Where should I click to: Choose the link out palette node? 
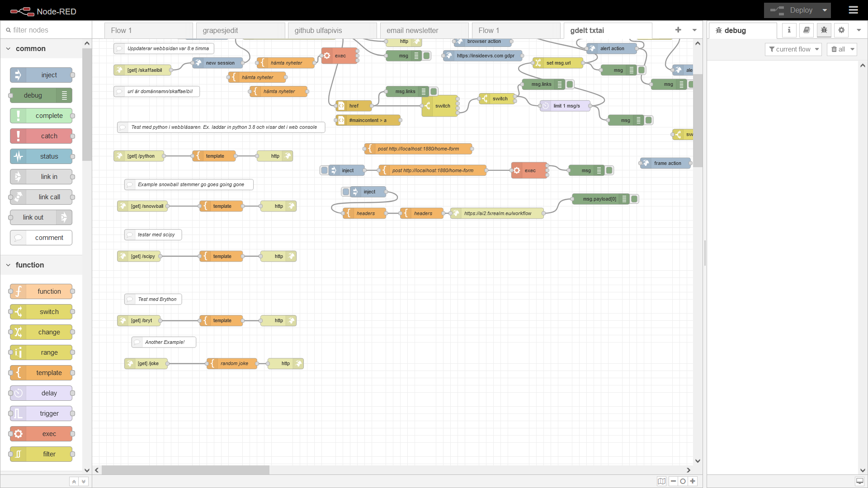click(x=41, y=217)
